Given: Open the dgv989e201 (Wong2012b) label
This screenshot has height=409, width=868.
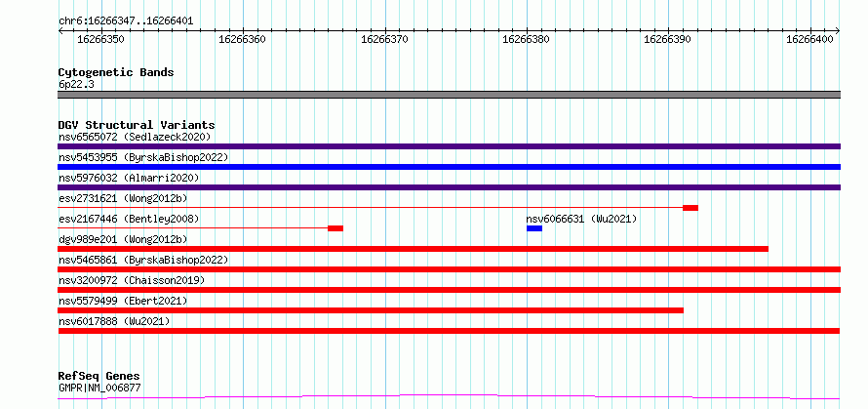Looking at the screenshot, I should click(123, 239).
